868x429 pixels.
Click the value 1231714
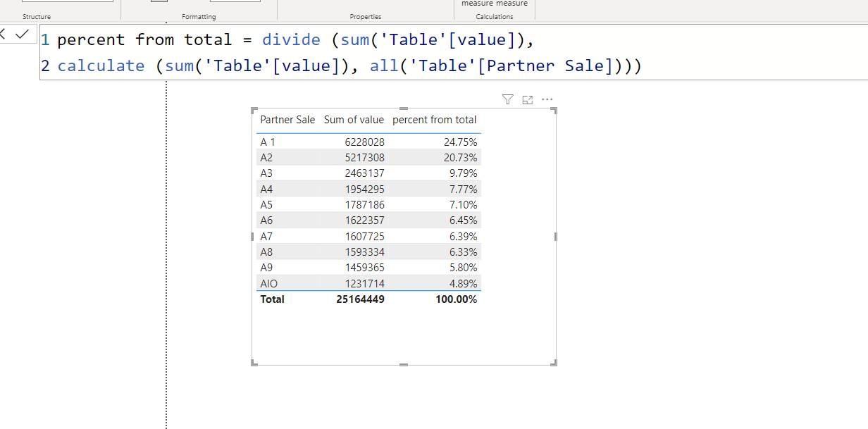(364, 283)
